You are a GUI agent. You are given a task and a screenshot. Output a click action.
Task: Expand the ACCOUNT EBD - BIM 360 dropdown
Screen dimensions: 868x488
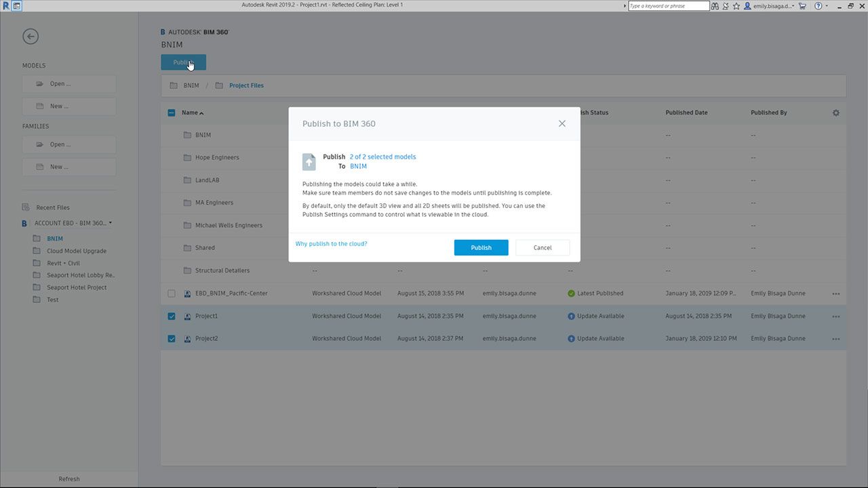pos(73,223)
